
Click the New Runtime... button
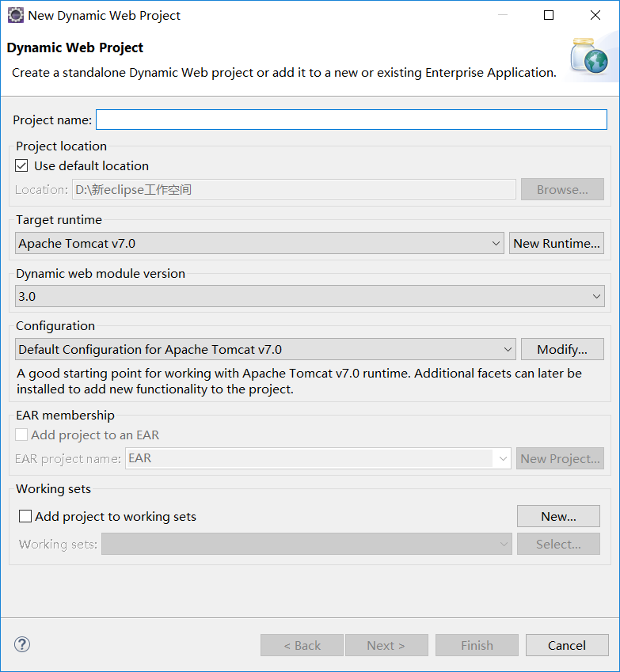(557, 243)
